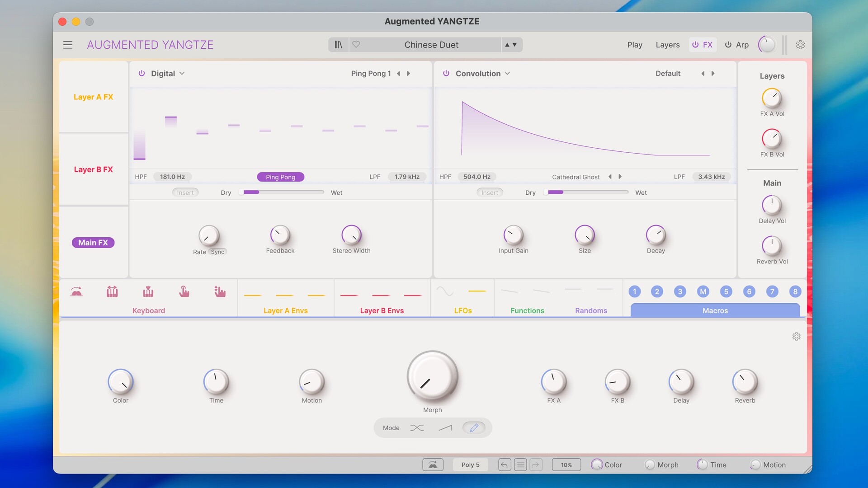Select the second keyboard modulation icon
This screenshot has width=868, height=488.
click(x=112, y=292)
